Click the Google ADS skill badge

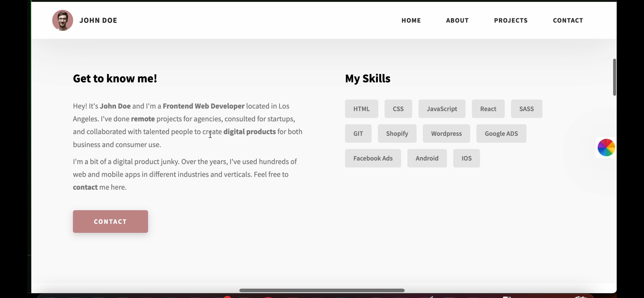(501, 133)
